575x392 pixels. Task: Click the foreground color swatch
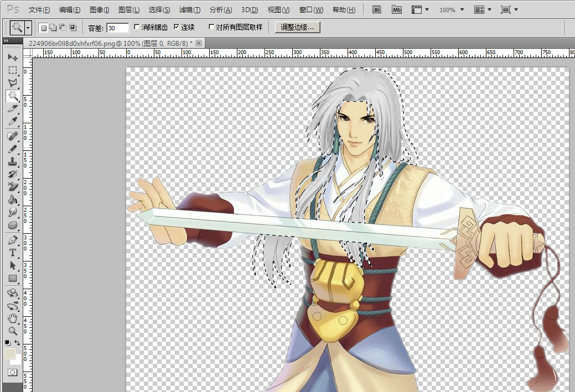click(x=9, y=354)
